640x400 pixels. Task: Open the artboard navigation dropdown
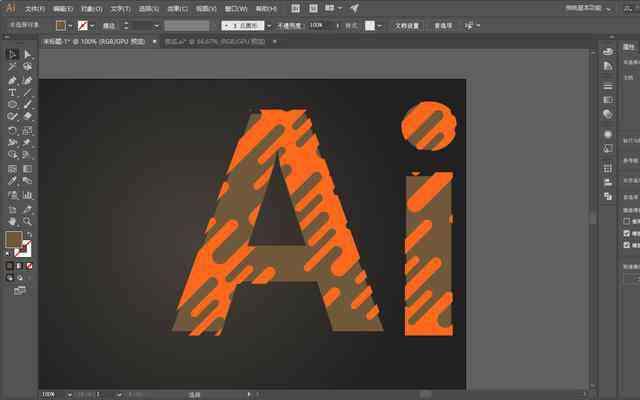pyautogui.click(x=119, y=395)
